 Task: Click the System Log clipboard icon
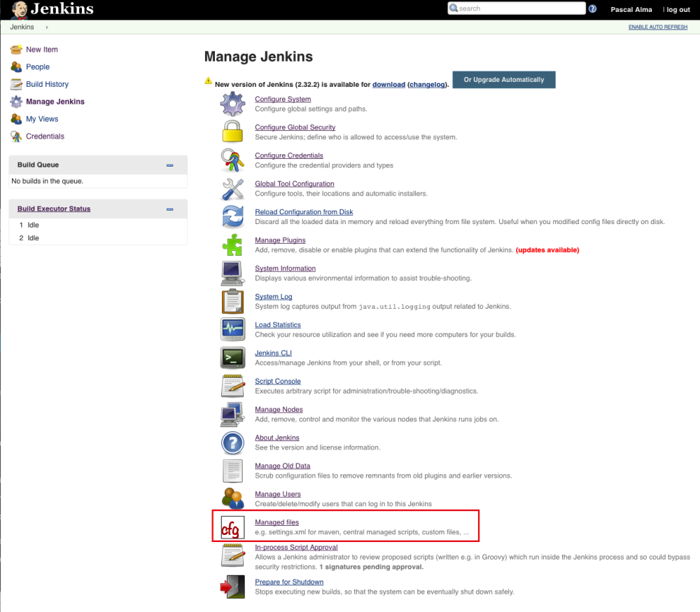[x=232, y=301]
